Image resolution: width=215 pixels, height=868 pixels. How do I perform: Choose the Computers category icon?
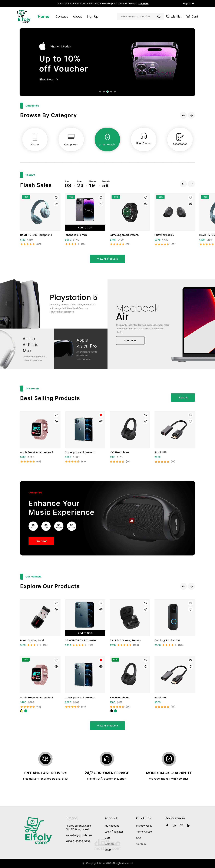[x=71, y=139]
